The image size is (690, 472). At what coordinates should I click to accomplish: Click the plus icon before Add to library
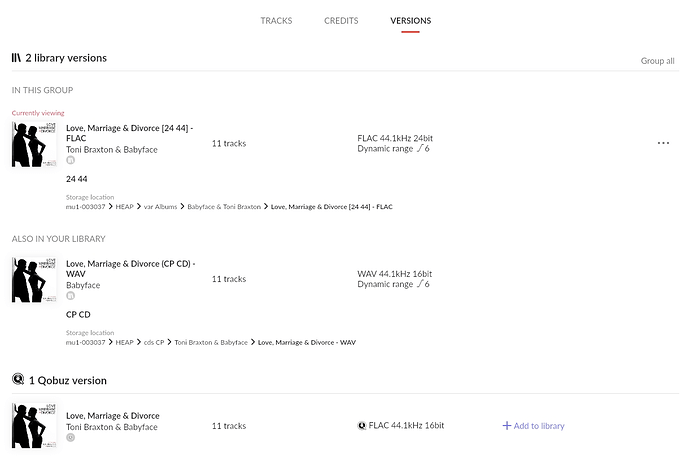pyautogui.click(x=506, y=425)
